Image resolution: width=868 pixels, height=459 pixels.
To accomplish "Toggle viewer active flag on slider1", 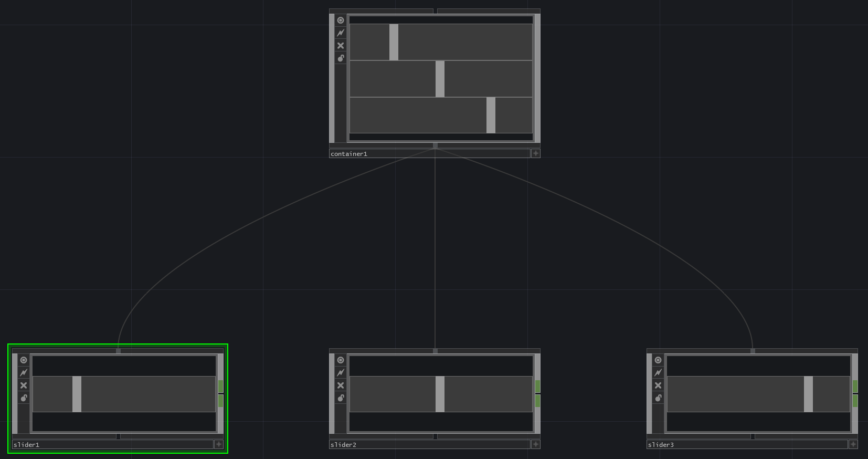I will pos(24,360).
